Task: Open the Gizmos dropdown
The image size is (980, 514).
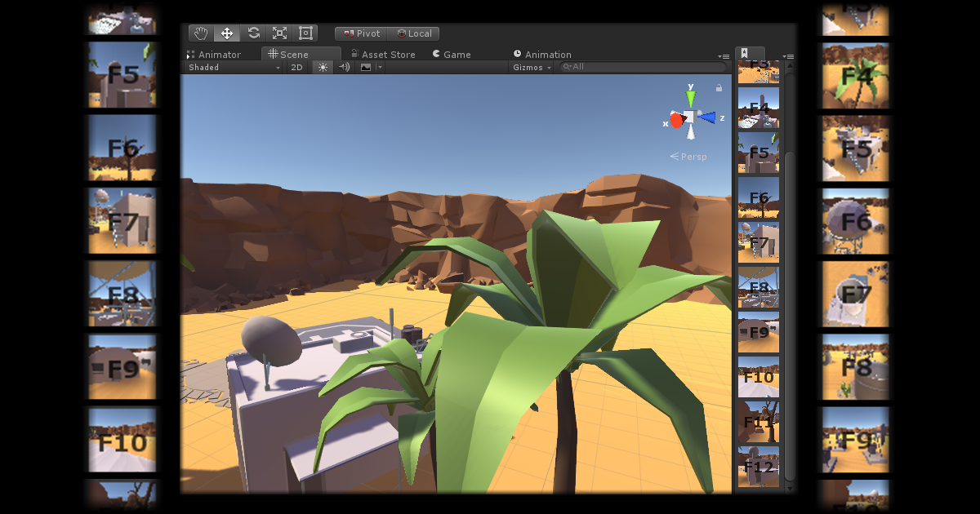Action: [x=529, y=67]
